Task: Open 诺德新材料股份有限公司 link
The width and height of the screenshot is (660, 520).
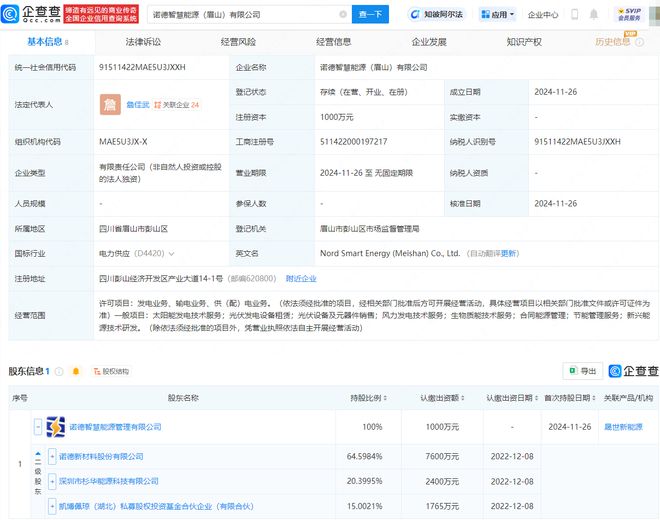Action: pyautogui.click(x=101, y=456)
